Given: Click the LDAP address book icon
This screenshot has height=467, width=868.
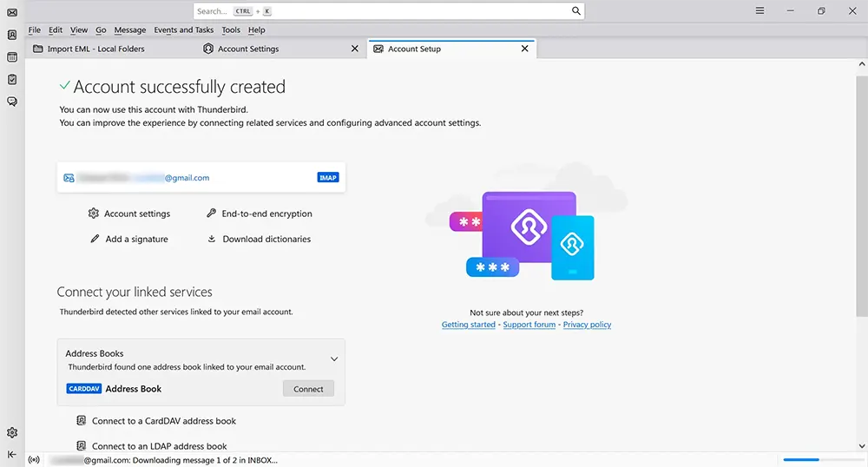Looking at the screenshot, I should (x=82, y=445).
